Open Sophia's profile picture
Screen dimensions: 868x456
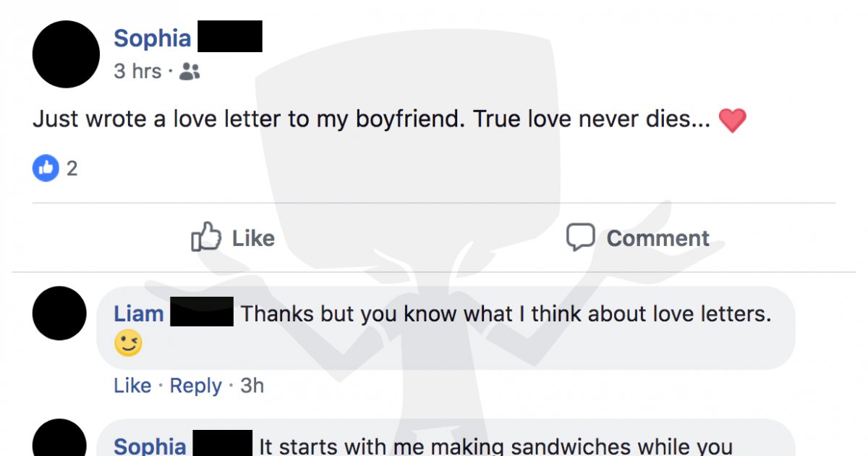[65, 54]
